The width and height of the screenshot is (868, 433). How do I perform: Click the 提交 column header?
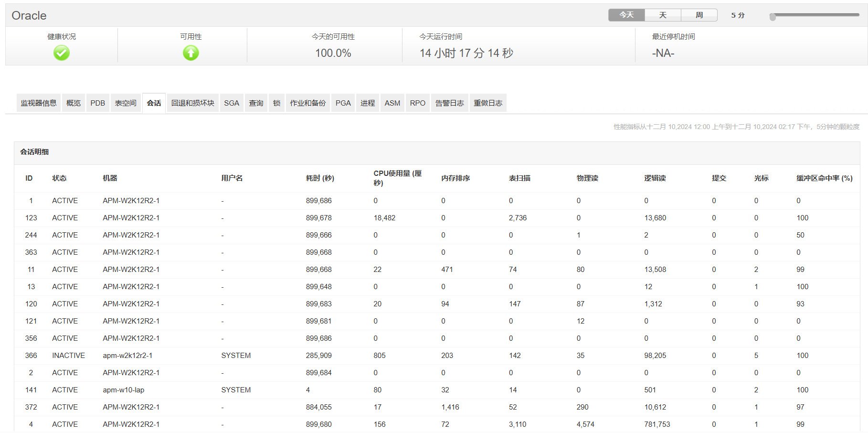pyautogui.click(x=719, y=178)
